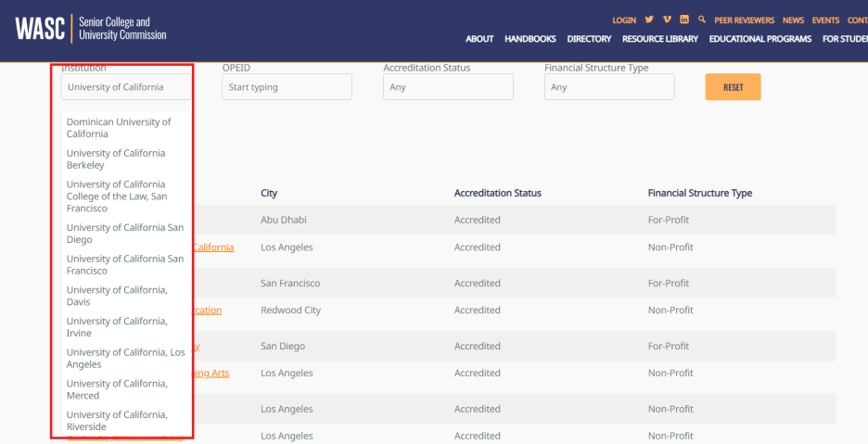Image resolution: width=868 pixels, height=444 pixels.
Task: Click the Abu Dhabi city cell
Action: click(x=284, y=220)
